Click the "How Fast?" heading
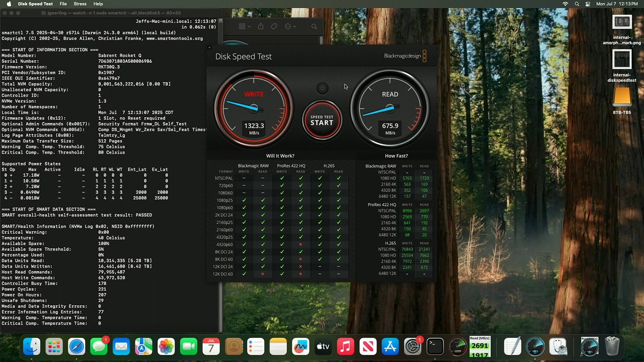 pyautogui.click(x=396, y=156)
